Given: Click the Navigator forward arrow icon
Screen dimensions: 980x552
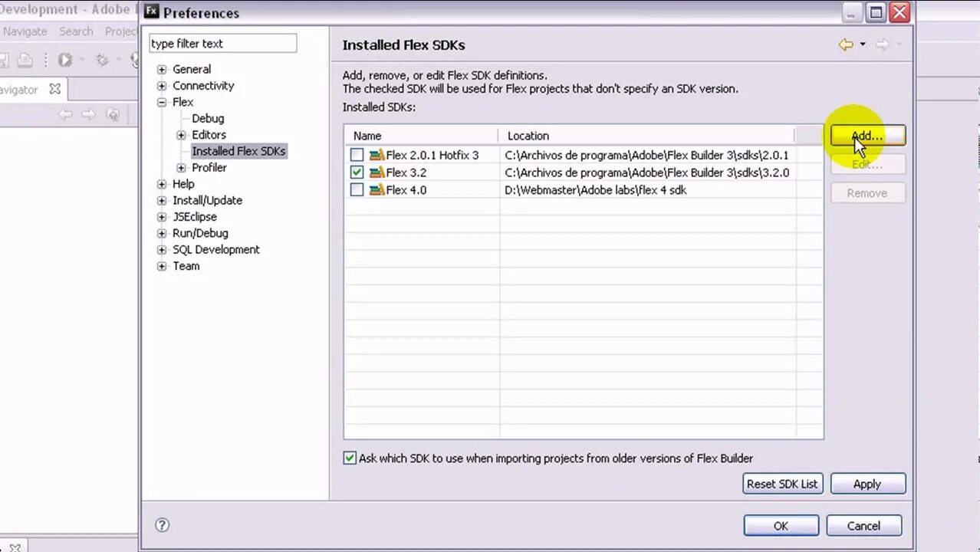Looking at the screenshot, I should point(88,114).
